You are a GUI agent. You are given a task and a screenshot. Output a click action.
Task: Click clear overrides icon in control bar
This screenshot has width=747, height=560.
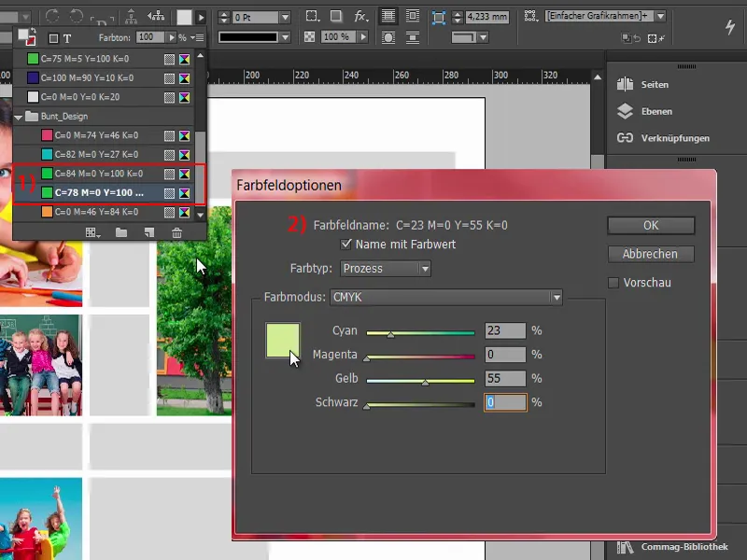[x=656, y=38]
